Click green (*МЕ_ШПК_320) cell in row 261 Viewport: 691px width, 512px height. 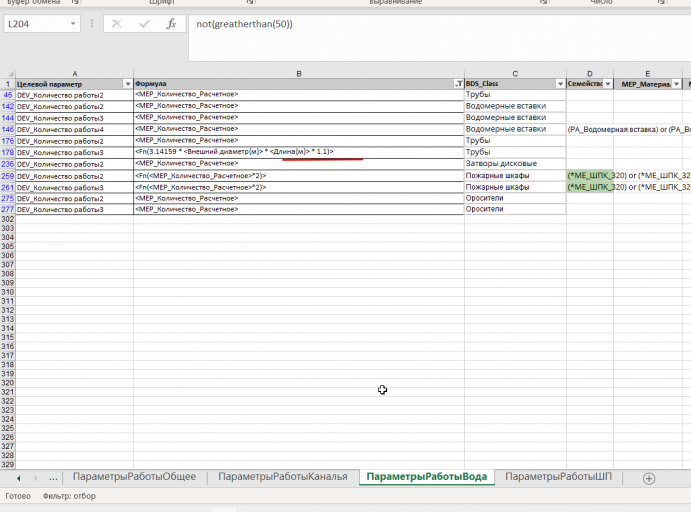[x=590, y=187]
